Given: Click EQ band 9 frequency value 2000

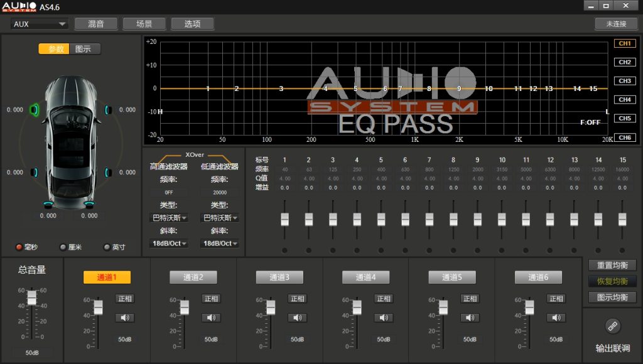Looking at the screenshot, I should 477,169.
